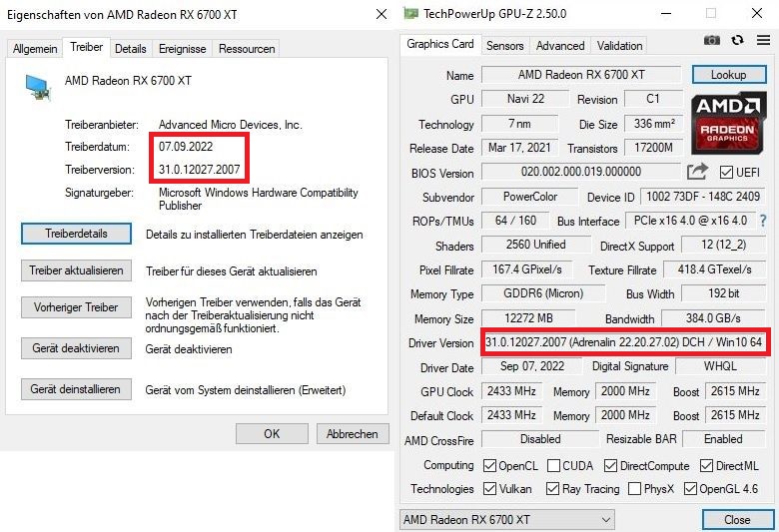Toggle the CUDA checkbox
779x532 pixels.
tap(553, 465)
